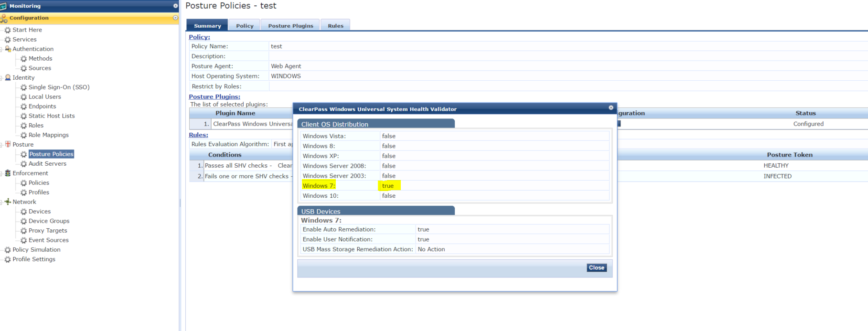Screen dimensions: 868x331
Task: Click the gear icon beside Roles
Action: 23,126
